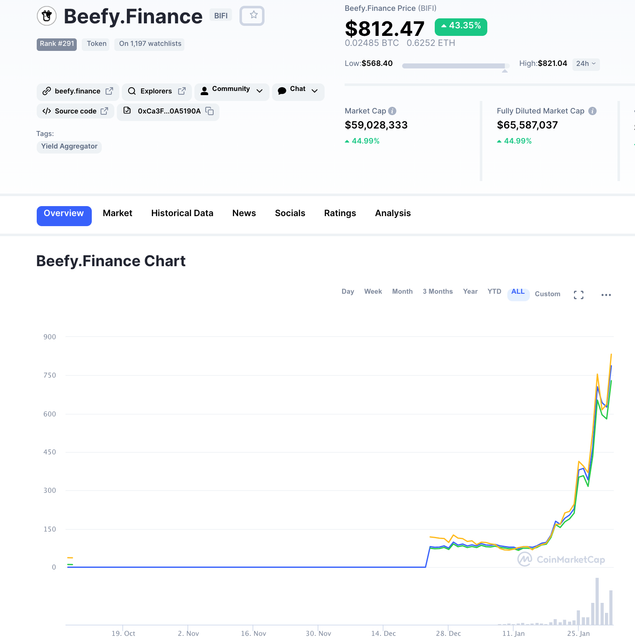This screenshot has height=640, width=635.
Task: Set chart range to Day
Action: [348, 291]
